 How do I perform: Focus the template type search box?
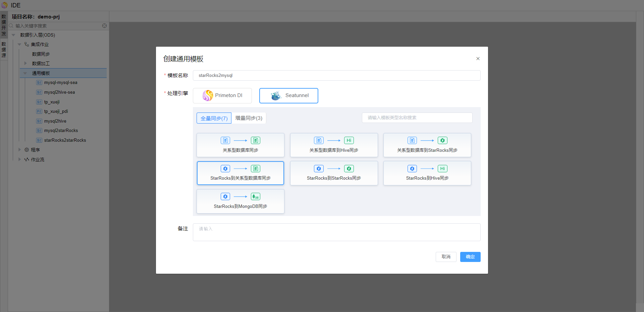click(x=417, y=118)
